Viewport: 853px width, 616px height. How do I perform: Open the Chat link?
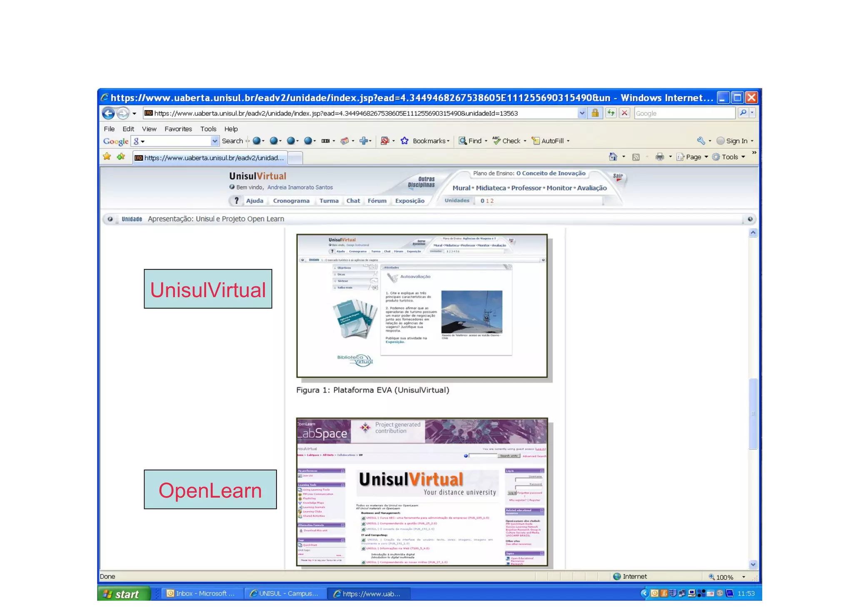point(353,201)
